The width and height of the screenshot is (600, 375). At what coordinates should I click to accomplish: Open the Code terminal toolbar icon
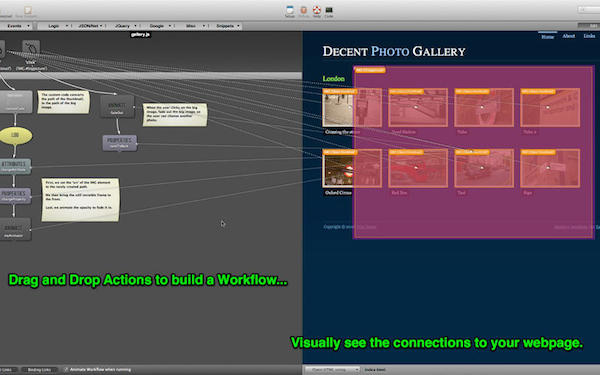pos(329,10)
